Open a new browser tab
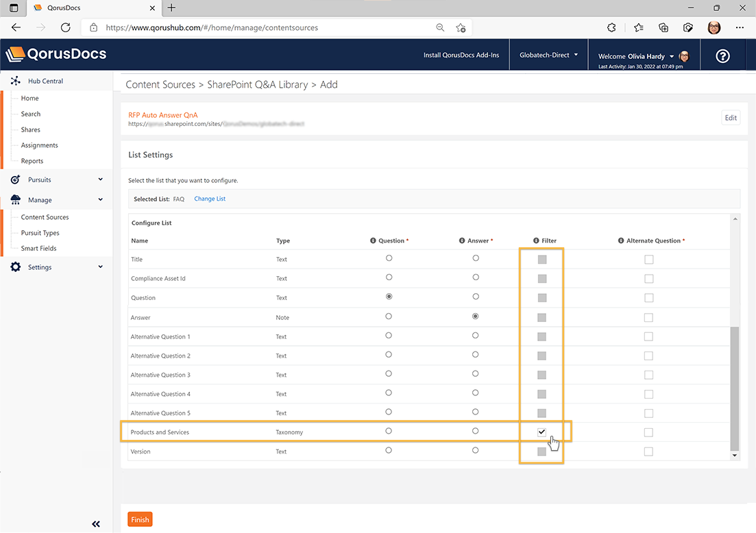This screenshot has width=756, height=533. click(171, 8)
